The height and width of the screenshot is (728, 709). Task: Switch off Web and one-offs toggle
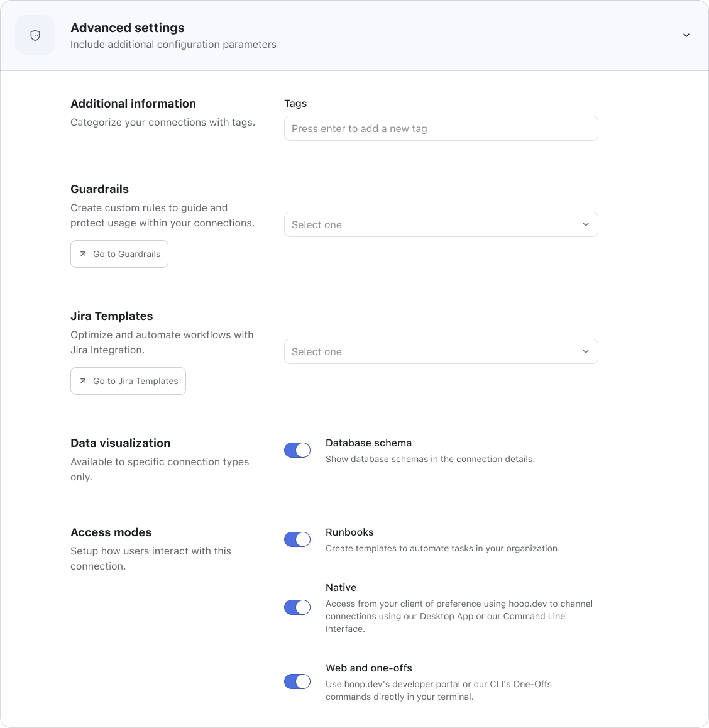tap(297, 681)
